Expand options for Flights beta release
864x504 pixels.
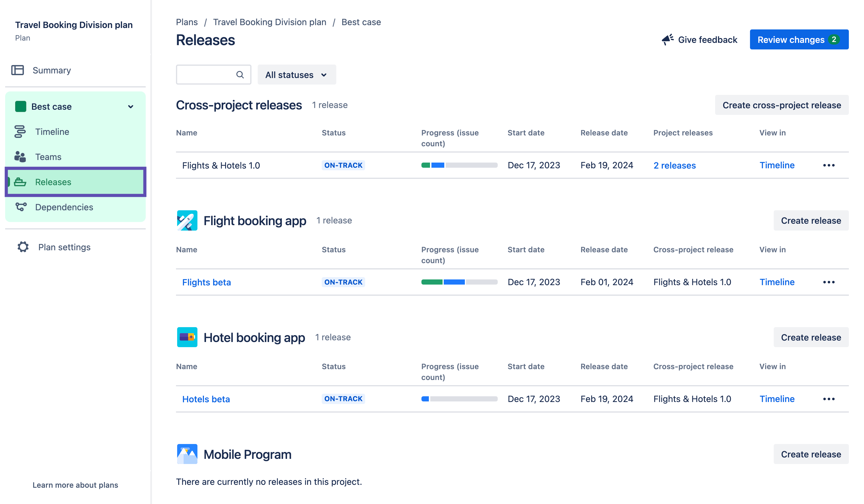[829, 282]
